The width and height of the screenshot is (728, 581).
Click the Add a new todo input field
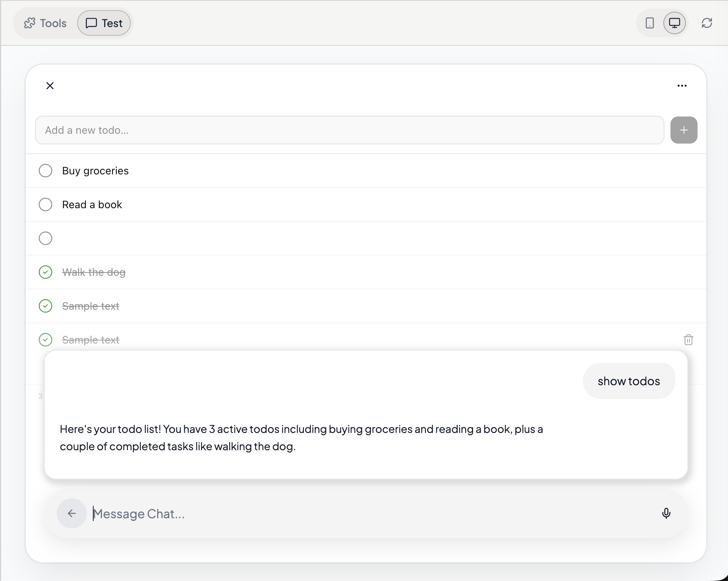[350, 130]
